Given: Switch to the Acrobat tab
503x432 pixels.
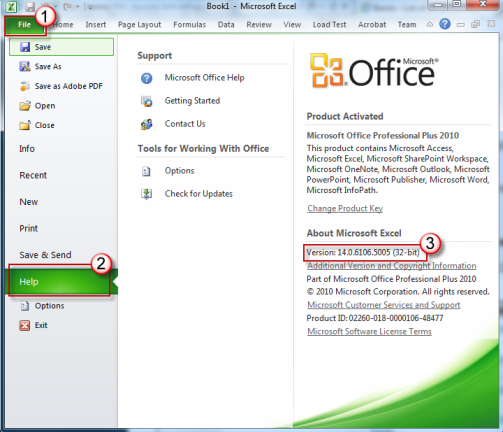Looking at the screenshot, I should pyautogui.click(x=372, y=25).
